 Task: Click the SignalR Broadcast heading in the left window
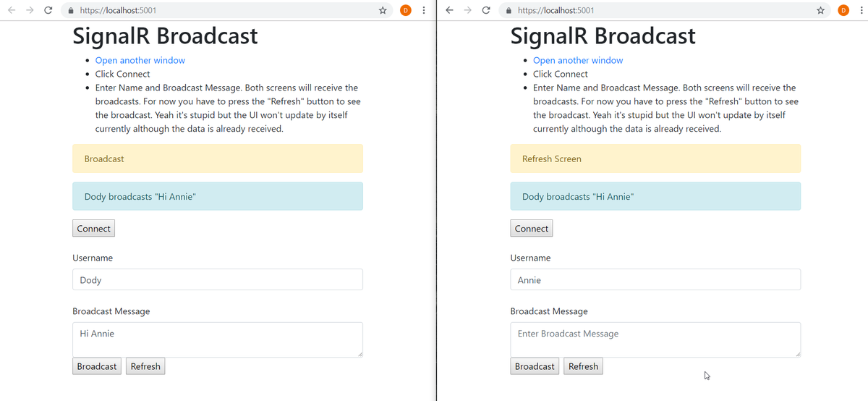pyautogui.click(x=165, y=35)
